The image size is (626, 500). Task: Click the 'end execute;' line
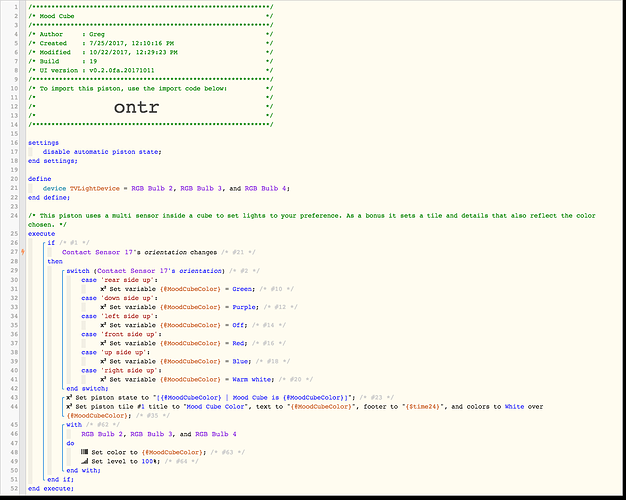pyautogui.click(x=51, y=488)
